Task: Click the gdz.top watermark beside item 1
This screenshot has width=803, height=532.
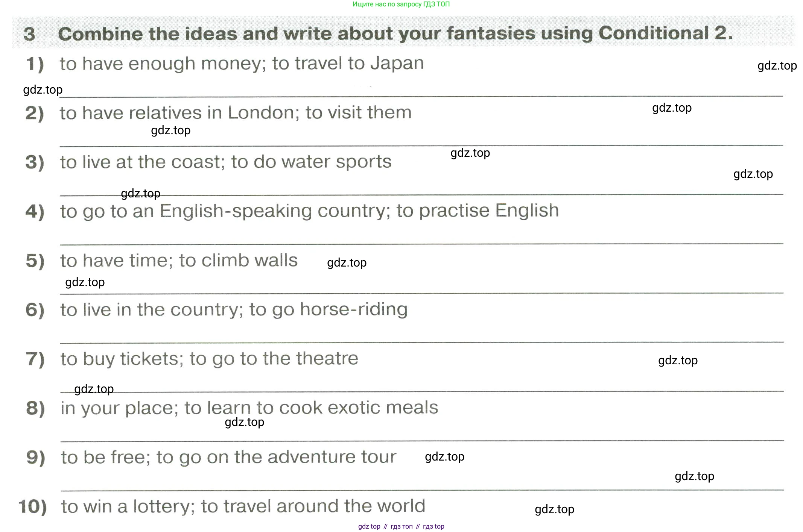Action: point(777,66)
